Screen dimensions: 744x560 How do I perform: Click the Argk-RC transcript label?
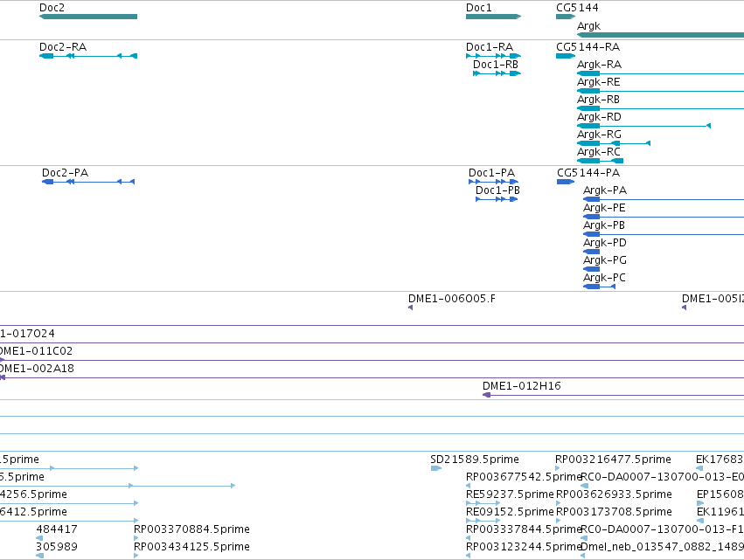click(599, 152)
